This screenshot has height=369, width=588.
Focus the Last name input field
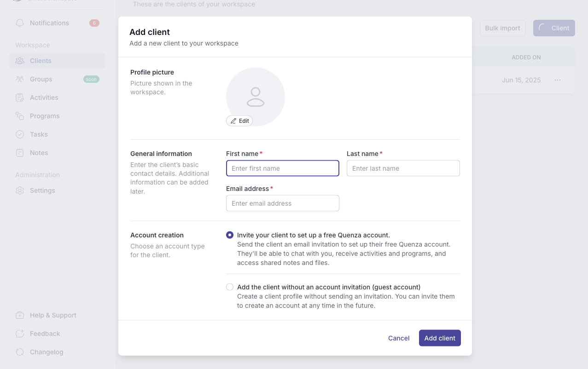click(403, 168)
